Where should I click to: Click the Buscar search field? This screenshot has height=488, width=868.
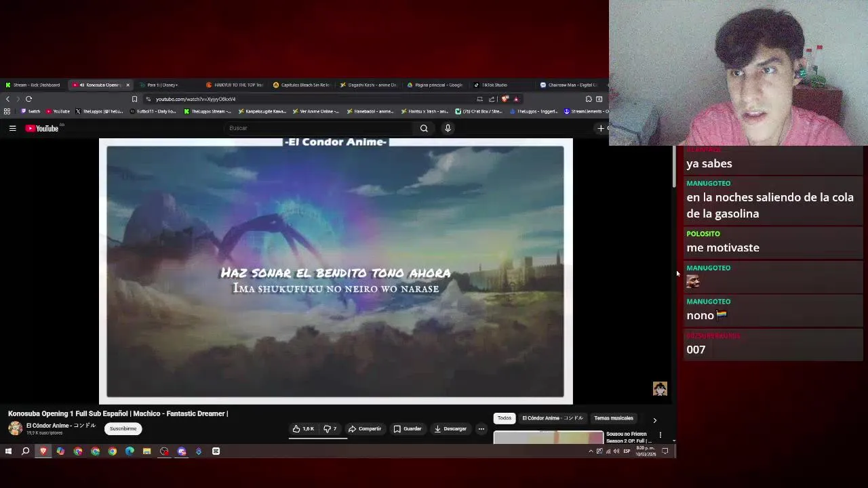[319, 128]
